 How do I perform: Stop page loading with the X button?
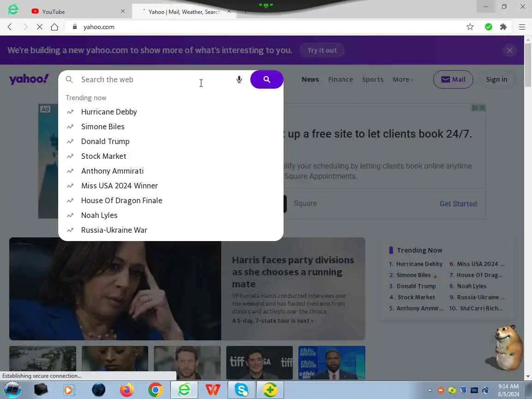[x=40, y=27]
